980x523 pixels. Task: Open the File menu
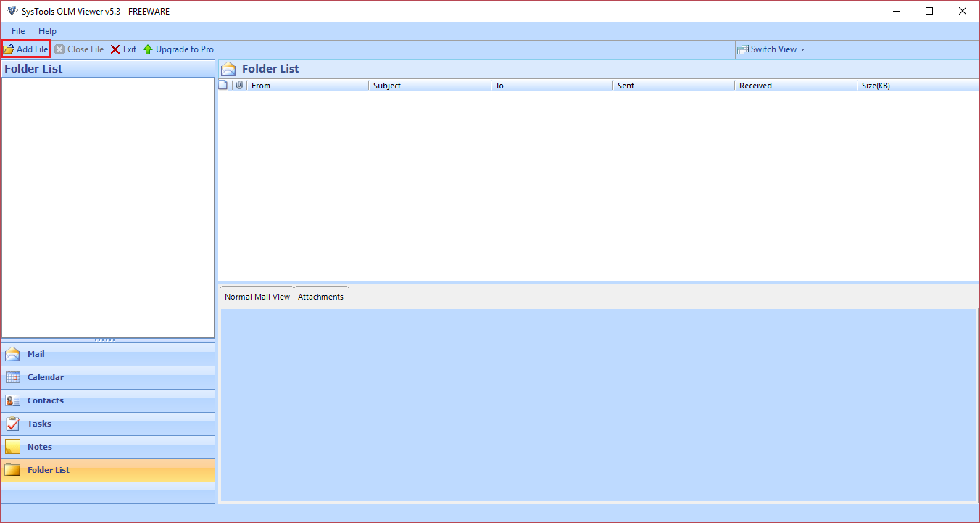(18, 31)
